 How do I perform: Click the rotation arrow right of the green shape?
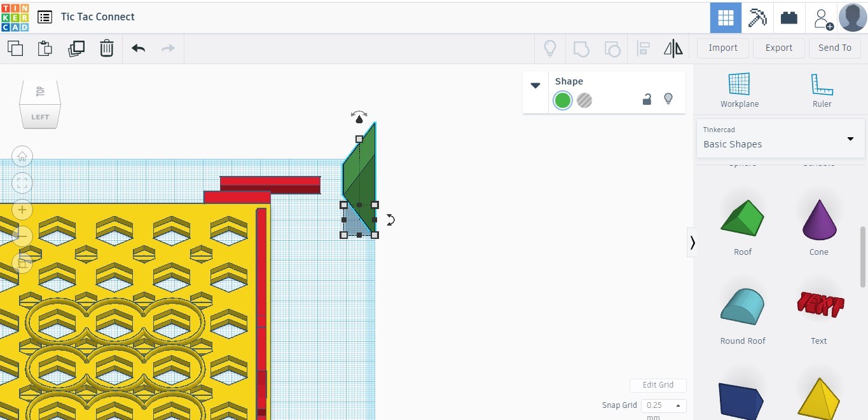(x=390, y=220)
